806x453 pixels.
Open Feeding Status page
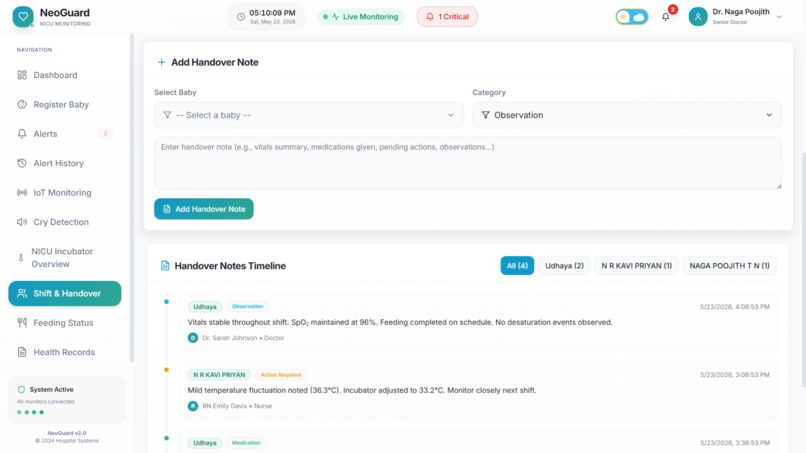pyautogui.click(x=65, y=322)
